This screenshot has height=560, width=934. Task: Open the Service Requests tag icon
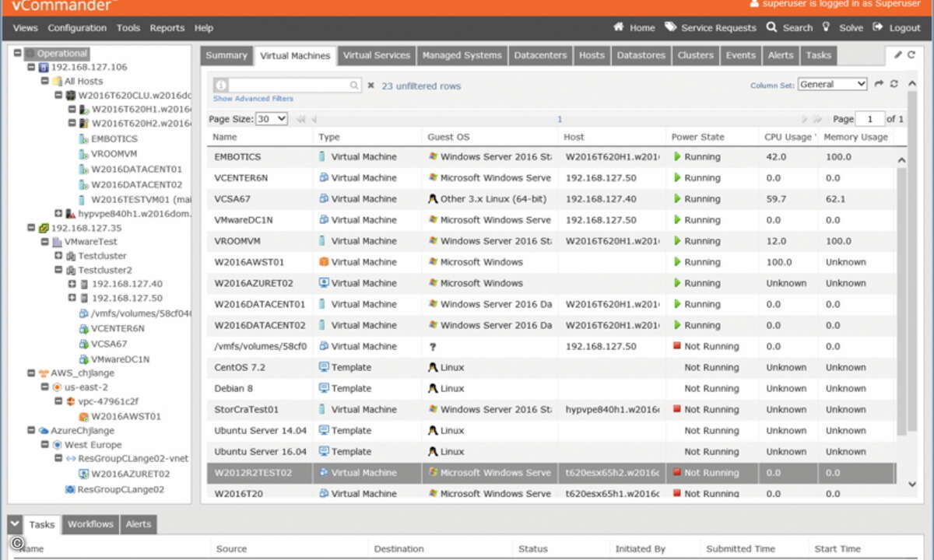[x=670, y=27]
